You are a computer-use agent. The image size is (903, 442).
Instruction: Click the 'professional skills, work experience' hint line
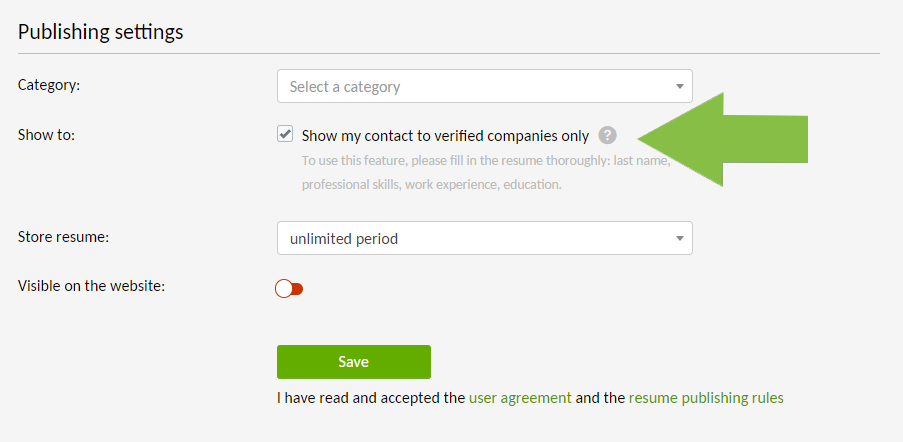point(431,185)
